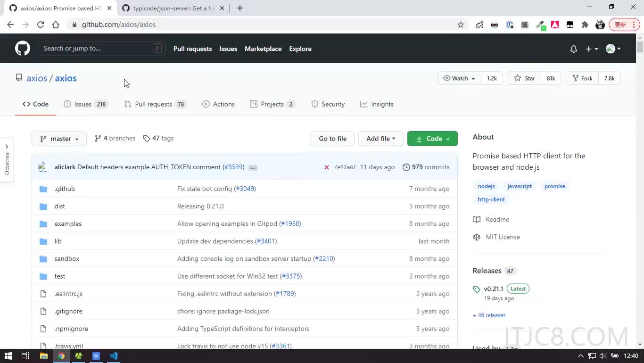The width and height of the screenshot is (644, 363).
Task: Close the typicode/json-server tab
Action: point(222,8)
